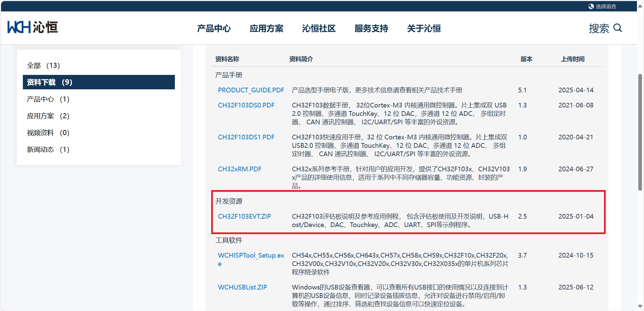Open the 选择语言 language selector
644x311 pixels.
[x=606, y=6]
